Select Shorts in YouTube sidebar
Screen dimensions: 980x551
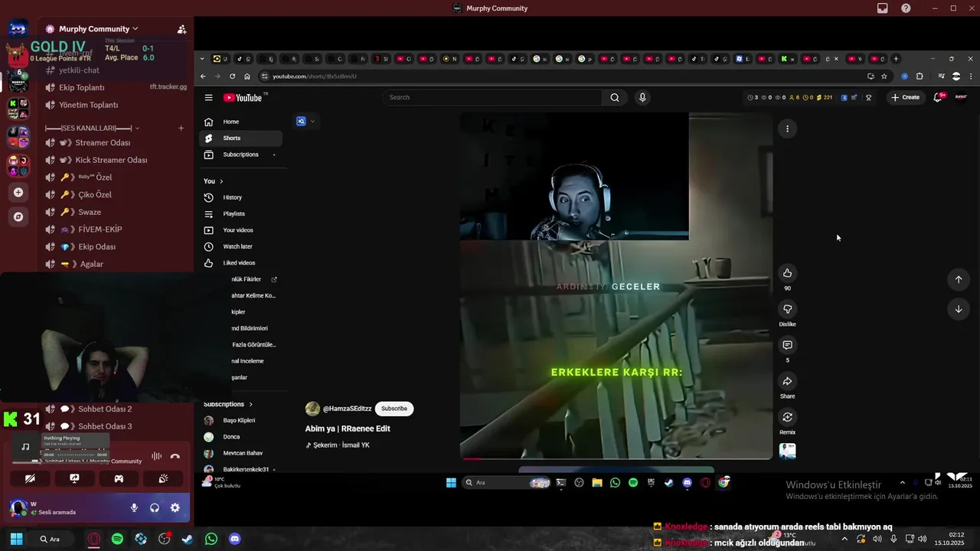pyautogui.click(x=240, y=138)
